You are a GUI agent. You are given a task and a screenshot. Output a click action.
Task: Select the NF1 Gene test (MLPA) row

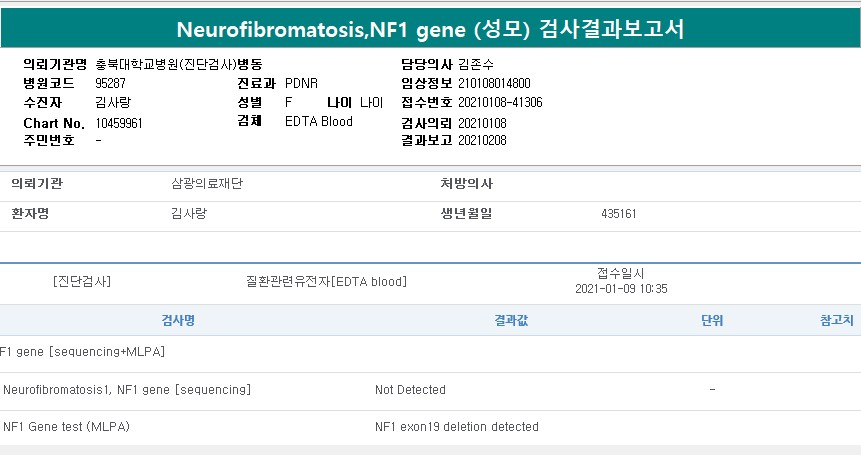[x=67, y=427]
